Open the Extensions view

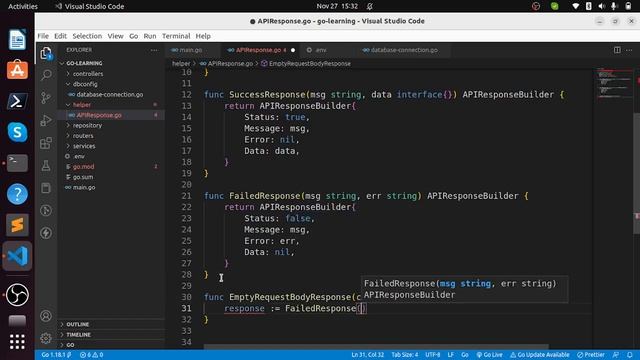(x=46, y=143)
